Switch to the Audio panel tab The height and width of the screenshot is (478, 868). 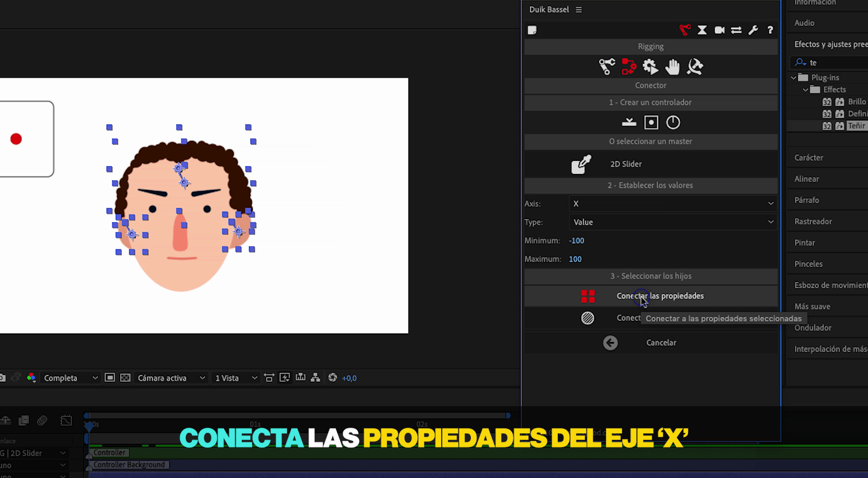[805, 23]
